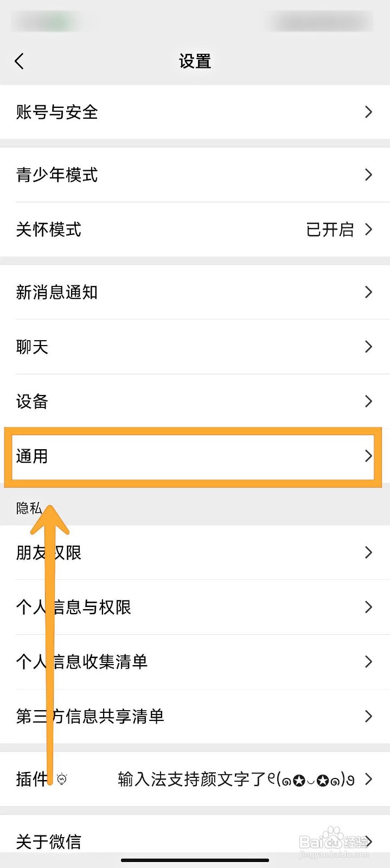Tap the back arrow icon
The image size is (390, 868).
[x=20, y=61]
